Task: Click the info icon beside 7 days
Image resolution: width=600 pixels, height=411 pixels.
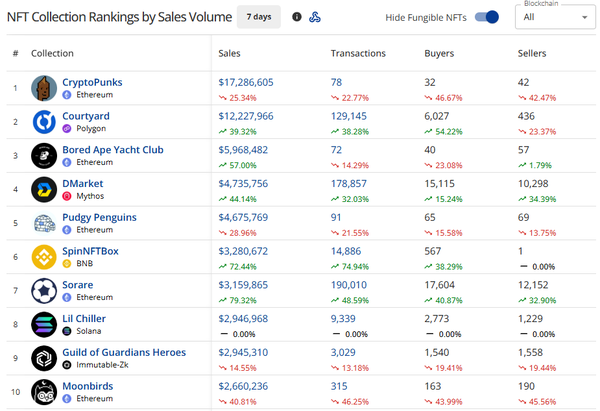Action: pyautogui.click(x=297, y=17)
